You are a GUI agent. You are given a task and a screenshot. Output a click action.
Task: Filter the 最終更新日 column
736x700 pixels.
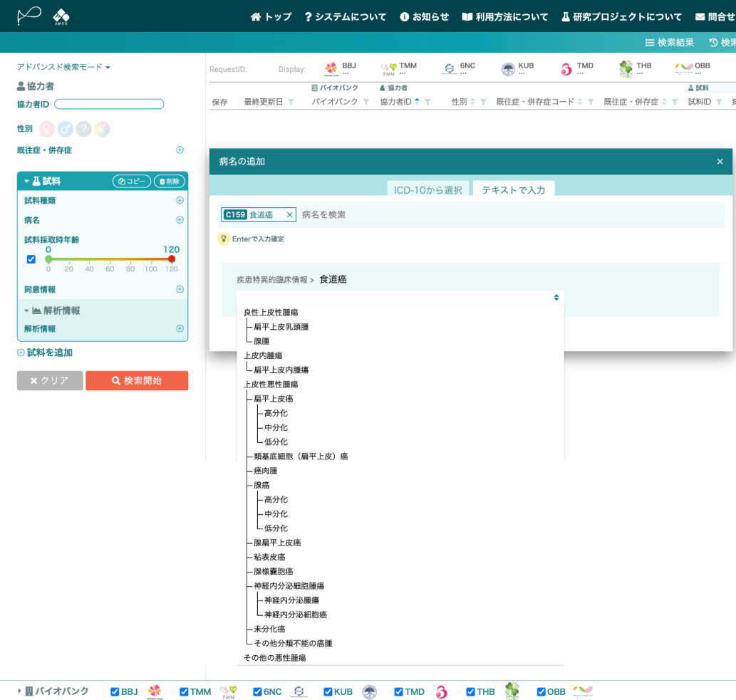(x=291, y=102)
